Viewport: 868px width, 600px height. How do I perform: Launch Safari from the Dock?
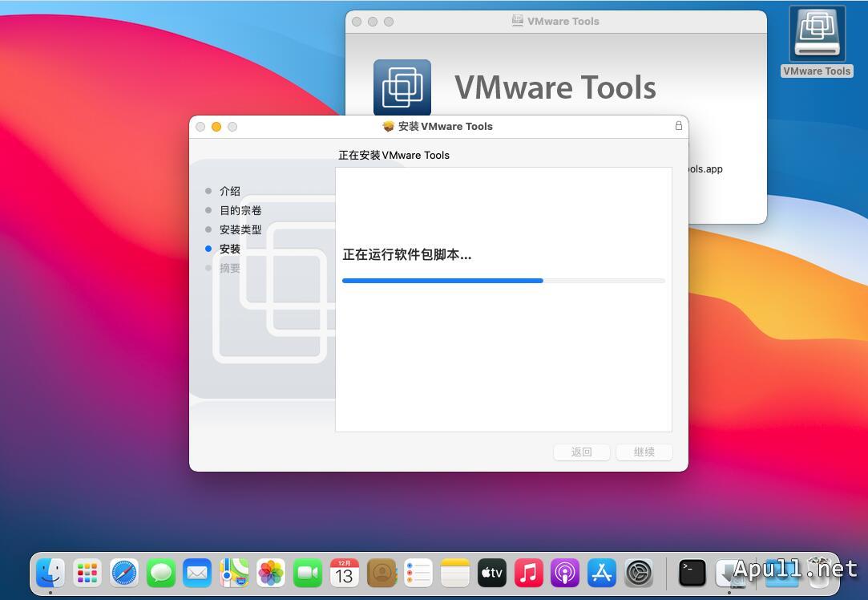coord(124,572)
